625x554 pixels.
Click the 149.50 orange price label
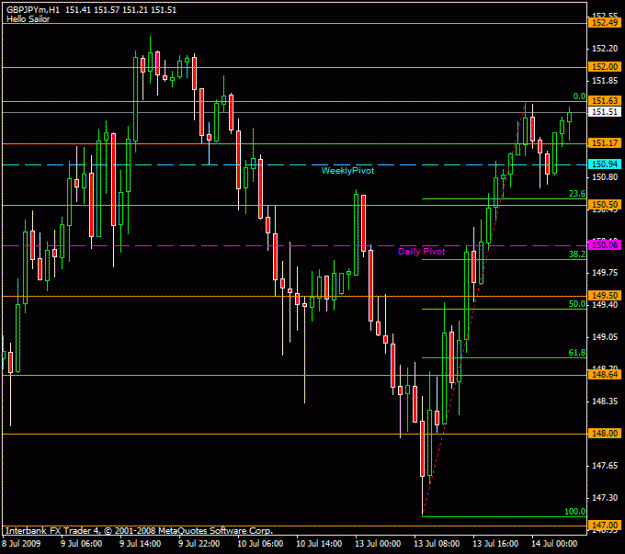[605, 296]
